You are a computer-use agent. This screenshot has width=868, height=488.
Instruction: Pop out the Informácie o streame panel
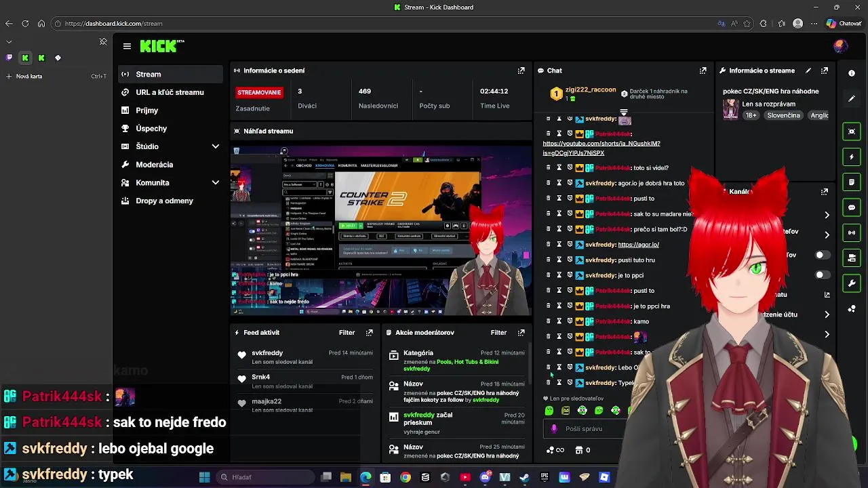tap(825, 70)
